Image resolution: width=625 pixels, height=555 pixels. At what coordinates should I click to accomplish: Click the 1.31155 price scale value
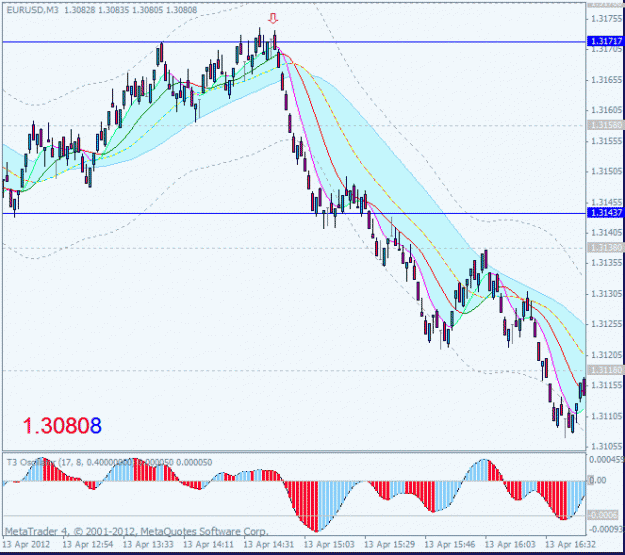[x=607, y=385]
